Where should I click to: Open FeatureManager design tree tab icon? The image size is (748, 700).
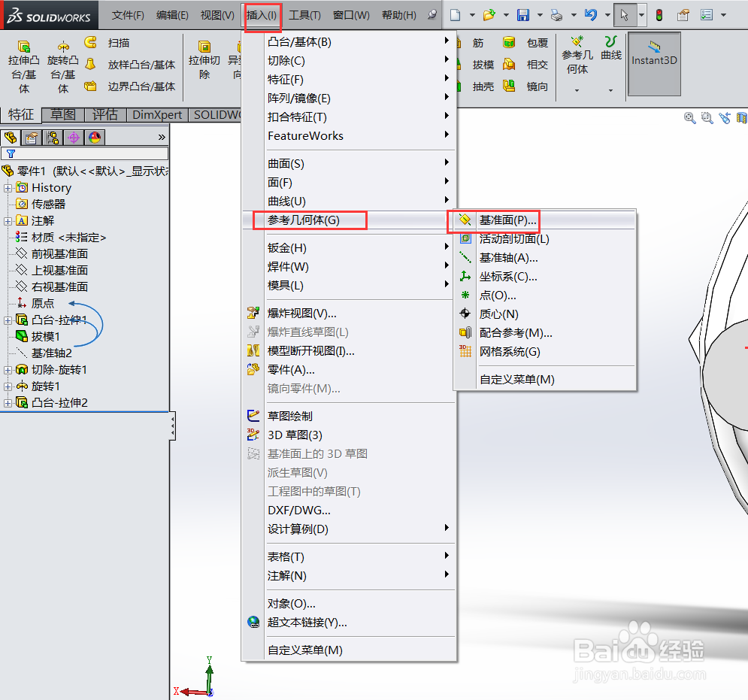11,138
